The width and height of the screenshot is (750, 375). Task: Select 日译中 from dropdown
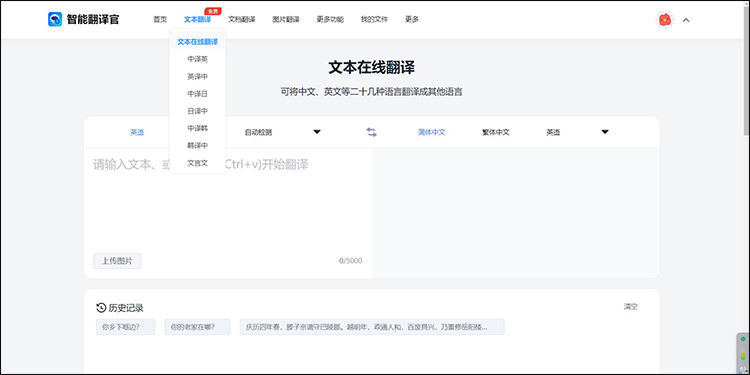click(198, 111)
